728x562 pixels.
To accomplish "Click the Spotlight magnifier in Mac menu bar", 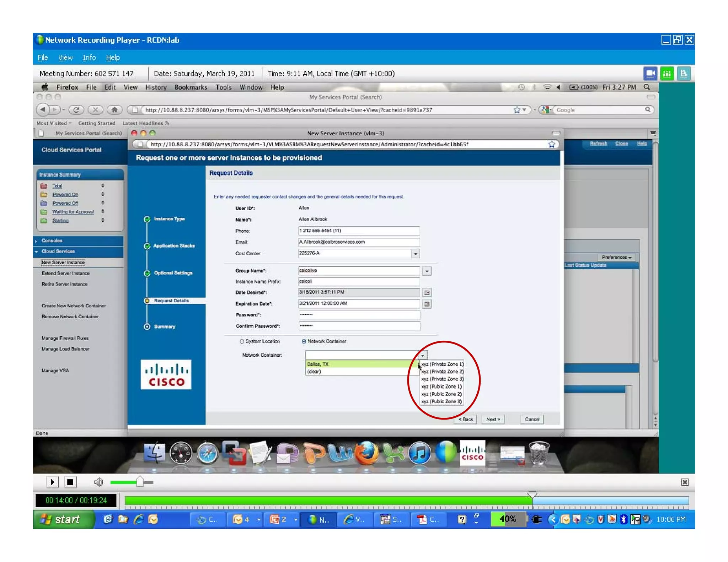I will click(647, 87).
